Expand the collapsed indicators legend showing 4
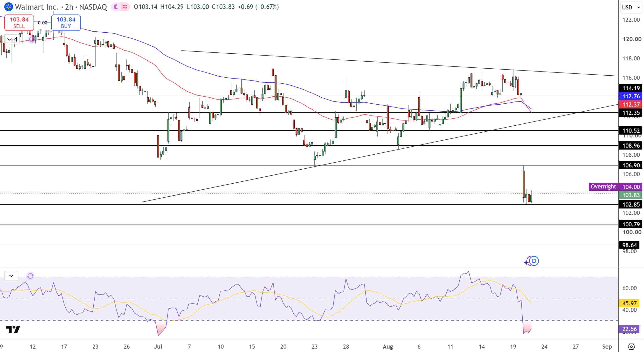 pyautogui.click(x=12, y=39)
